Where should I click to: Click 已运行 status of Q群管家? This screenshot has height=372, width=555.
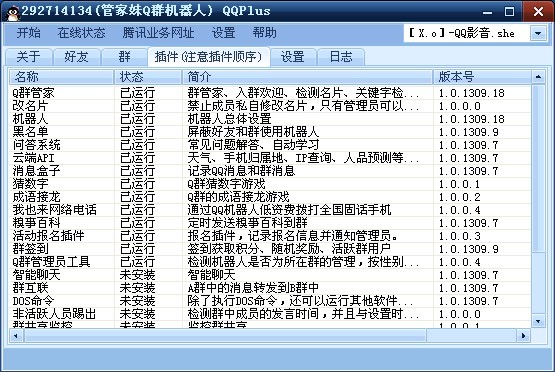pyautogui.click(x=137, y=93)
